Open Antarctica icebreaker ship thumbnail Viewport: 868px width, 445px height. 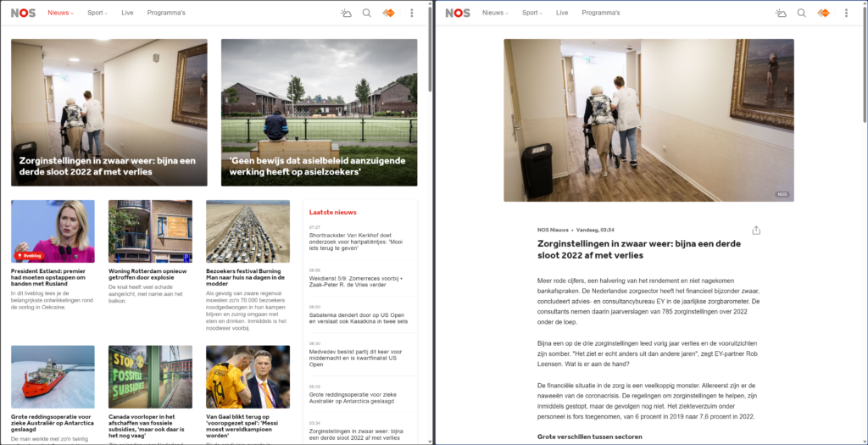tap(53, 377)
